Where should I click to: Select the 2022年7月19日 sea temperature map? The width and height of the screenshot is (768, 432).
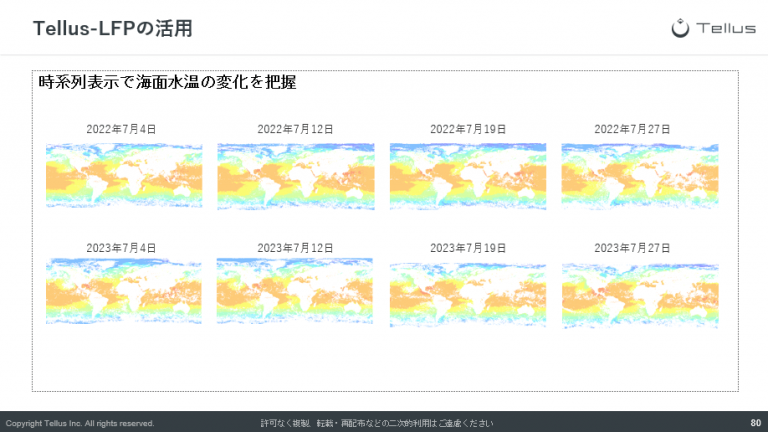tap(468, 176)
